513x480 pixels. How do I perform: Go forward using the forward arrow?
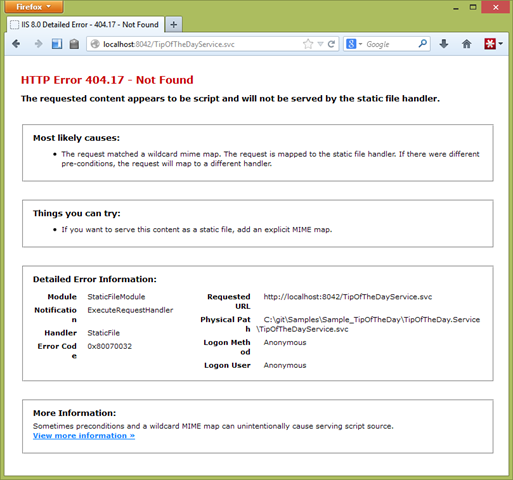[38, 44]
